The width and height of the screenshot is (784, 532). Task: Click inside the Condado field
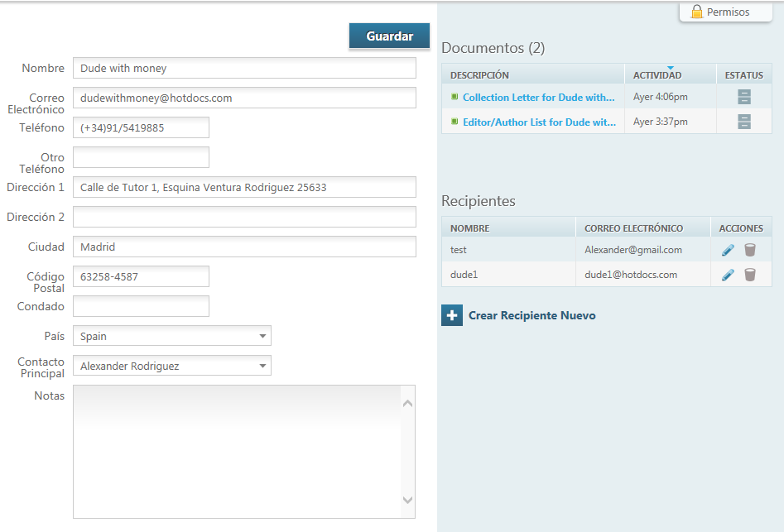pyautogui.click(x=141, y=306)
